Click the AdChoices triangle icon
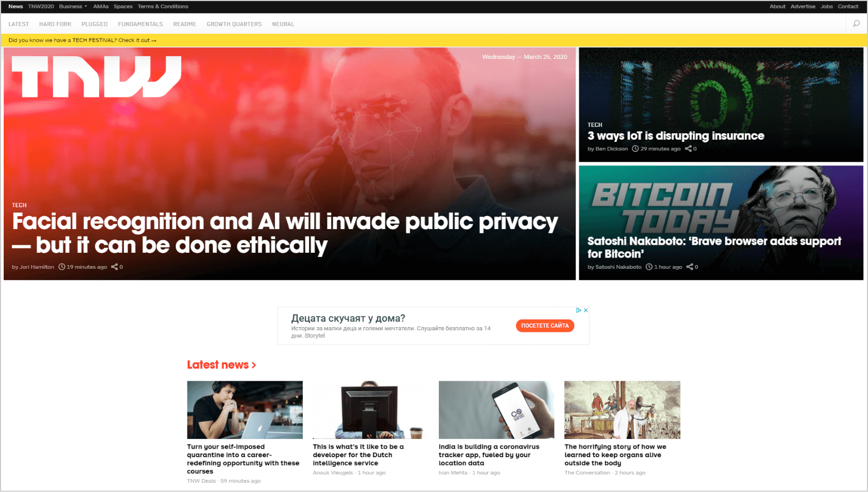 pyautogui.click(x=579, y=310)
